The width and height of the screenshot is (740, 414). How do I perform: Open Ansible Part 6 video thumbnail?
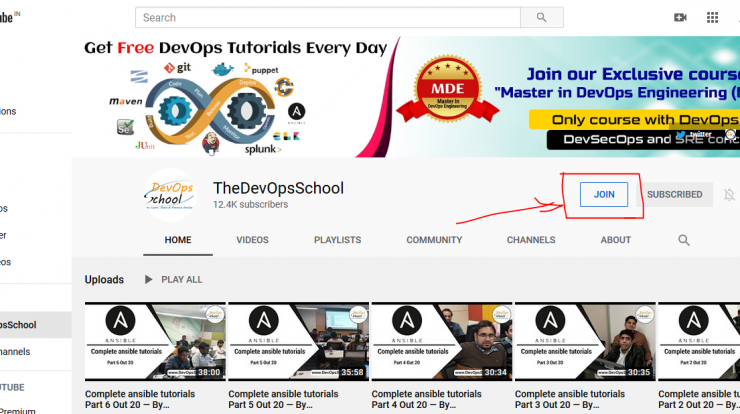point(155,341)
